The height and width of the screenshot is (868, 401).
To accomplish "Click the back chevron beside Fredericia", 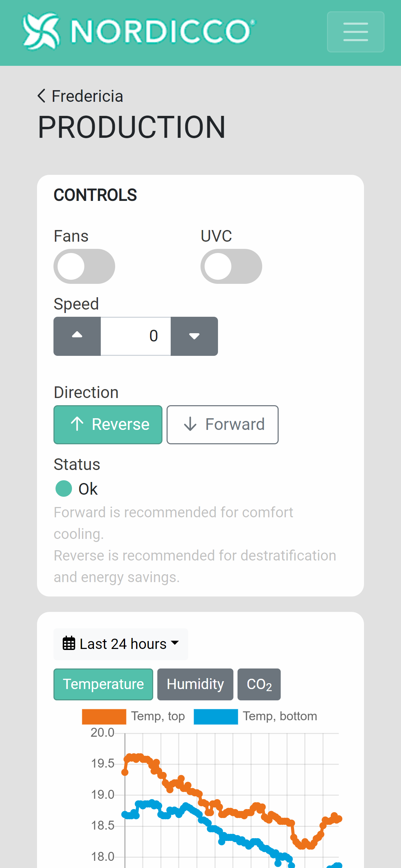I will click(41, 96).
